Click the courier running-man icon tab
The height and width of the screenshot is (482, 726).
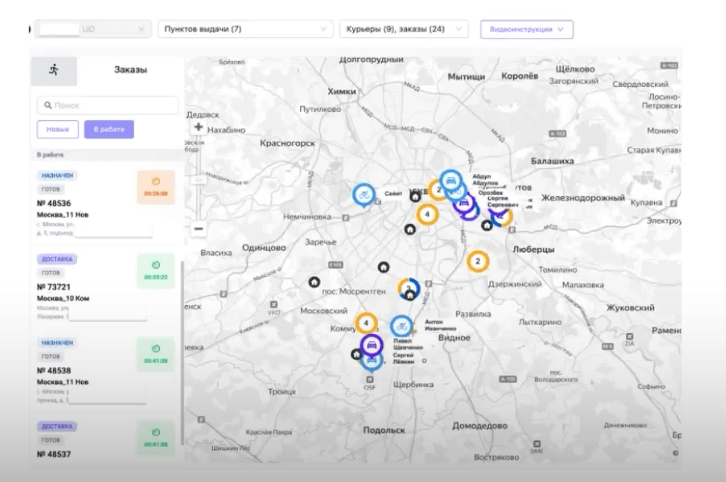coord(53,70)
